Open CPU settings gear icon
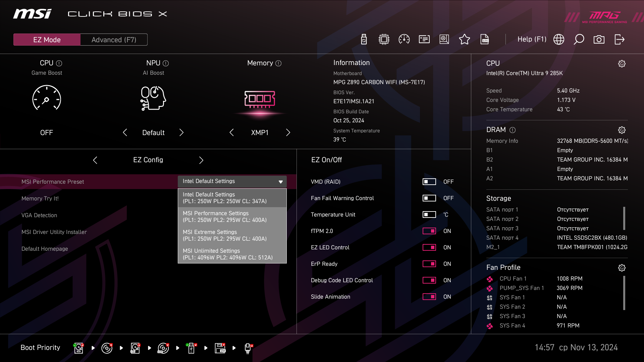644x362 pixels. (622, 64)
